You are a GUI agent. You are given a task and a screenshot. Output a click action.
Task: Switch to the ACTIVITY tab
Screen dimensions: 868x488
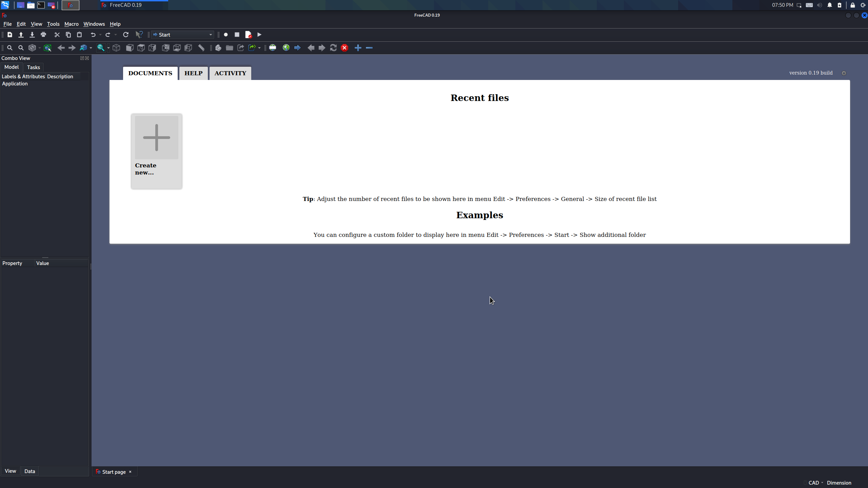(230, 73)
